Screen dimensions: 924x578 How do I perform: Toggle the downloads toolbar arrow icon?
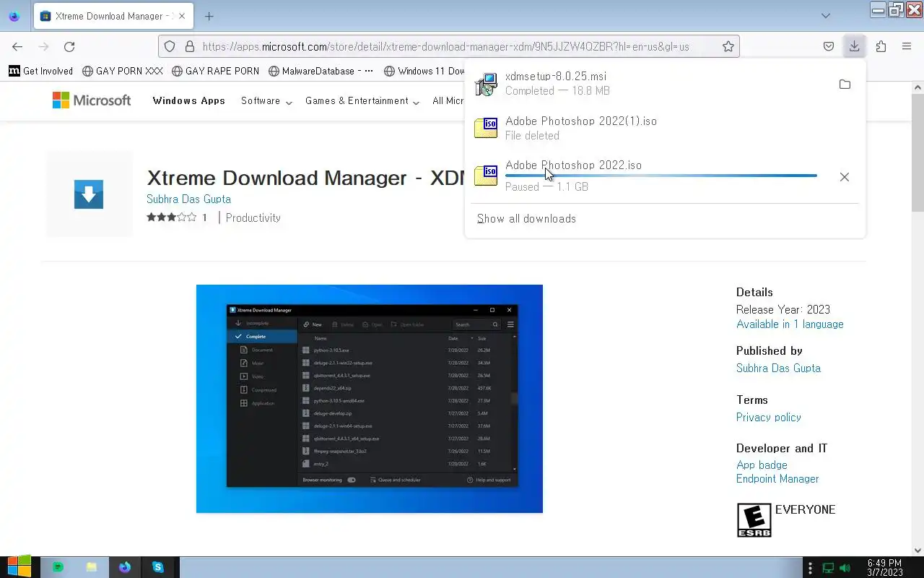(854, 46)
